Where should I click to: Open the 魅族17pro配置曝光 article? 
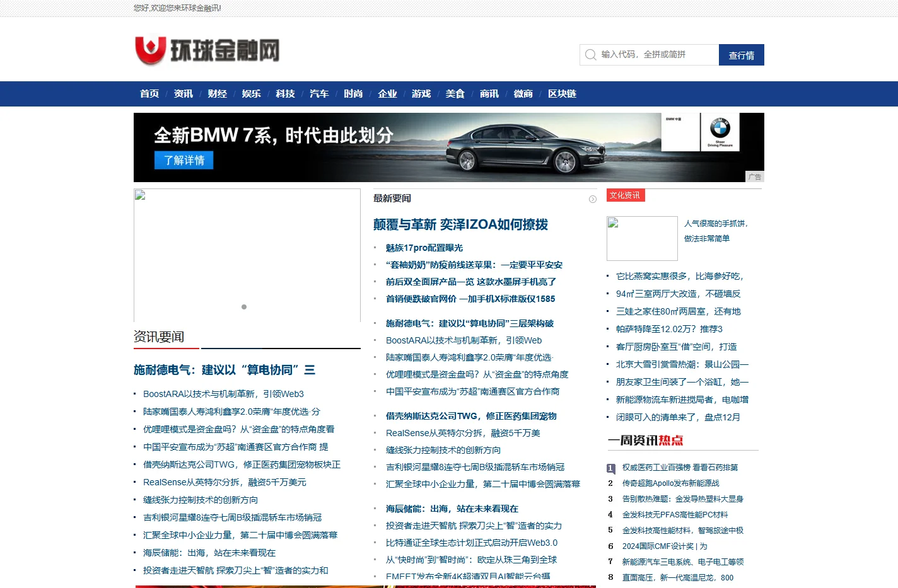point(424,248)
